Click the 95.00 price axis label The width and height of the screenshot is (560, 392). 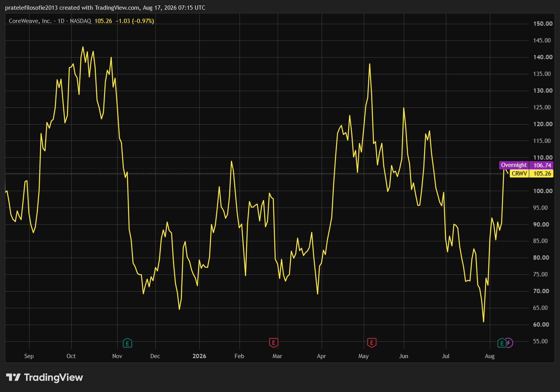click(541, 208)
